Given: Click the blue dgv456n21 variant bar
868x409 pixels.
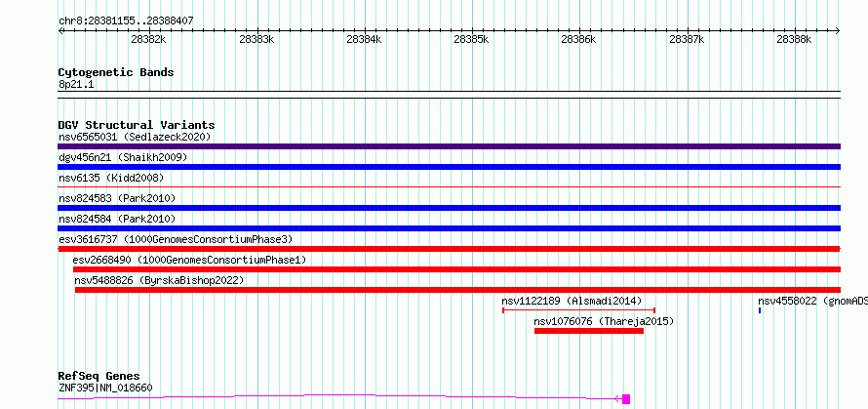Looking at the screenshot, I should coord(449,167).
